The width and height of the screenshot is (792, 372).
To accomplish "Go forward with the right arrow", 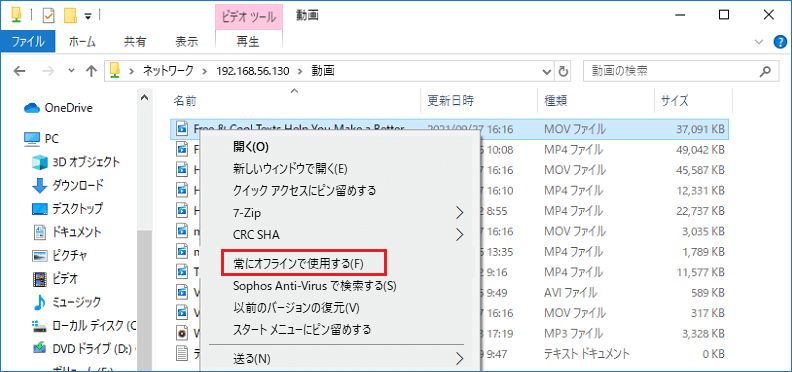I will click(x=48, y=71).
